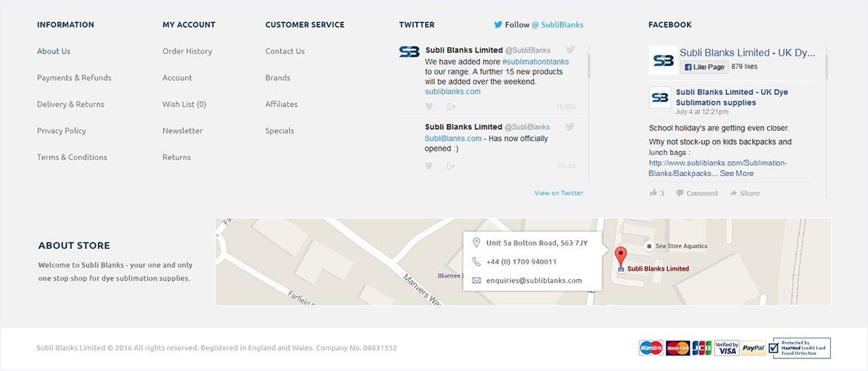
Task: Click the Twitter bird on the second tweet
Action: (571, 126)
